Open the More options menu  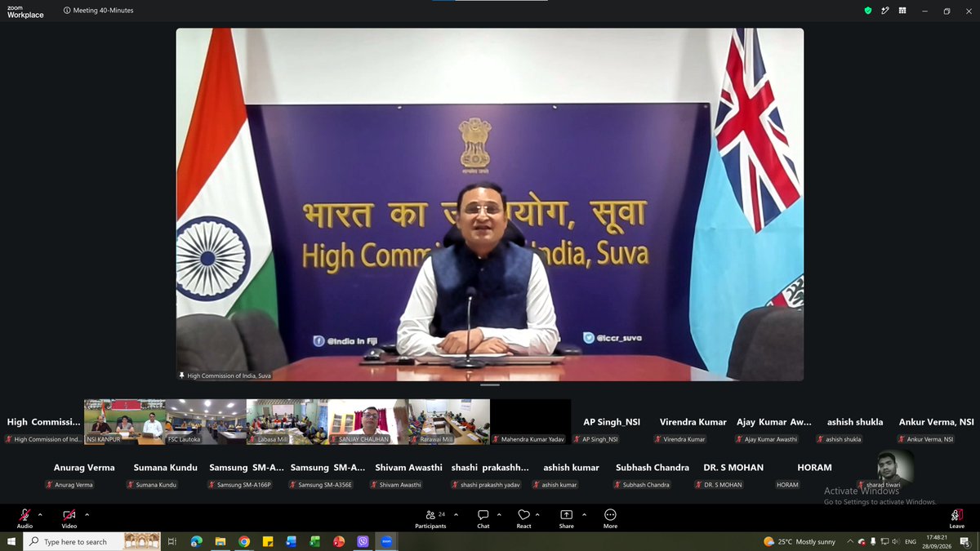pyautogui.click(x=610, y=518)
